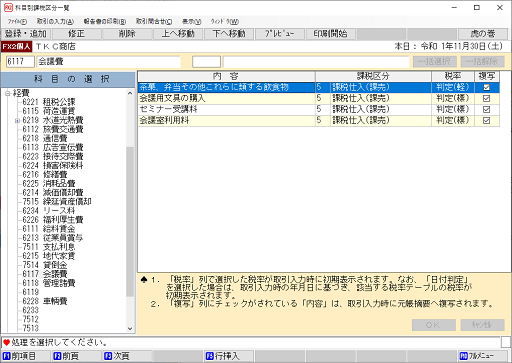Select 6117 会議費 in tree
The height and width of the screenshot is (363, 512).
coord(45,274)
